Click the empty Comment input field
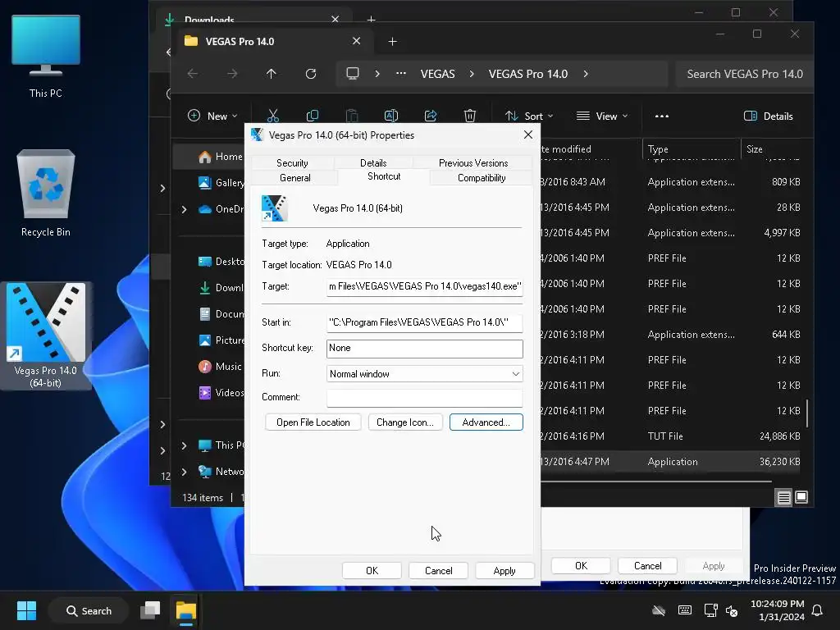This screenshot has width=840, height=630. click(424, 398)
